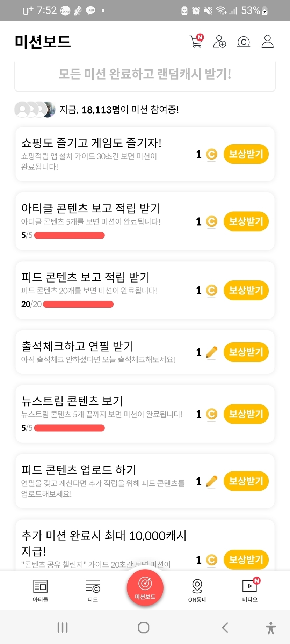This screenshot has width=290, height=644.
Task: Tap the red 미션보드 center button
Action: [x=145, y=587]
